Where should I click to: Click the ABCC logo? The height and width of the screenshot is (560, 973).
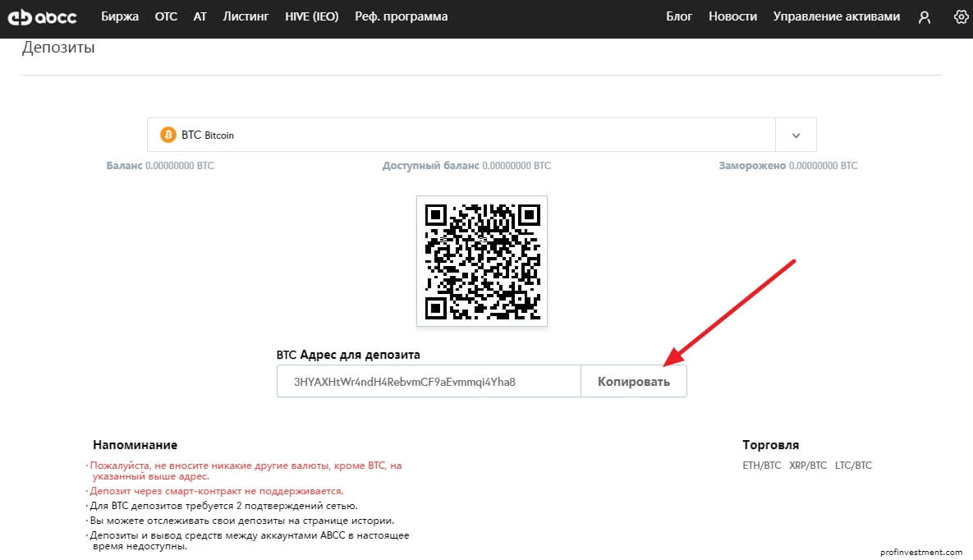(x=42, y=17)
